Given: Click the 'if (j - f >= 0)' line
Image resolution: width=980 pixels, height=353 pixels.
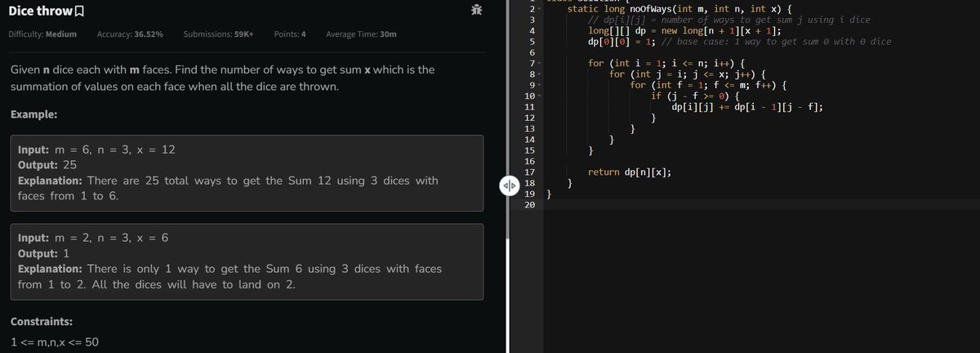Looking at the screenshot, I should [697, 96].
